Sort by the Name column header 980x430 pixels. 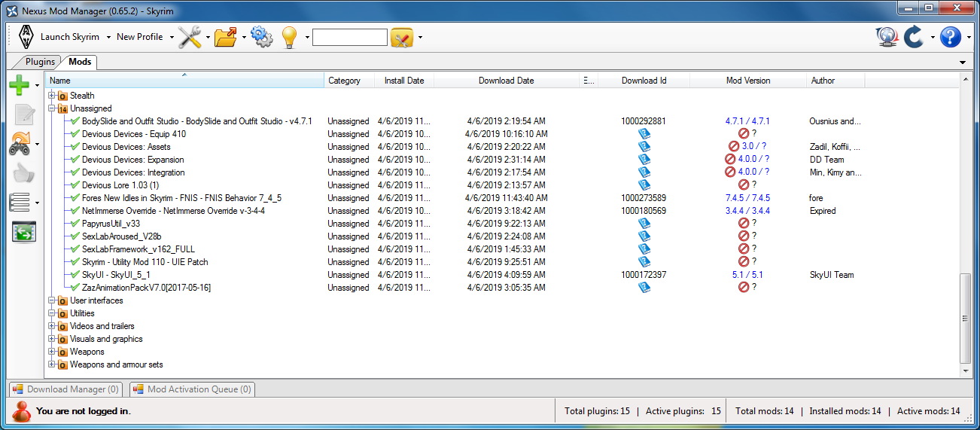coord(185,81)
